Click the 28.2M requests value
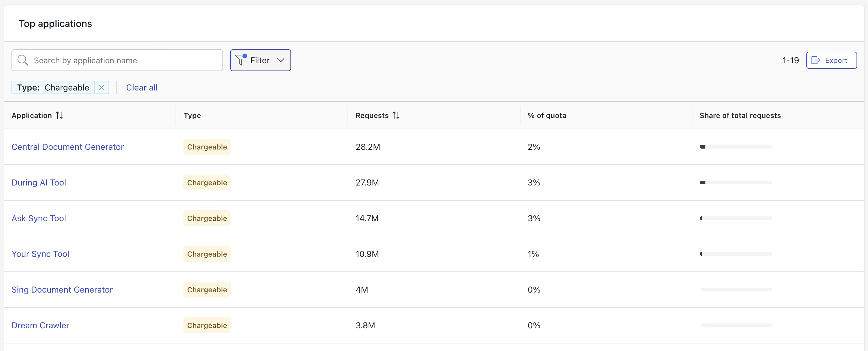Screen dimensions: 868x351 coord(368,147)
